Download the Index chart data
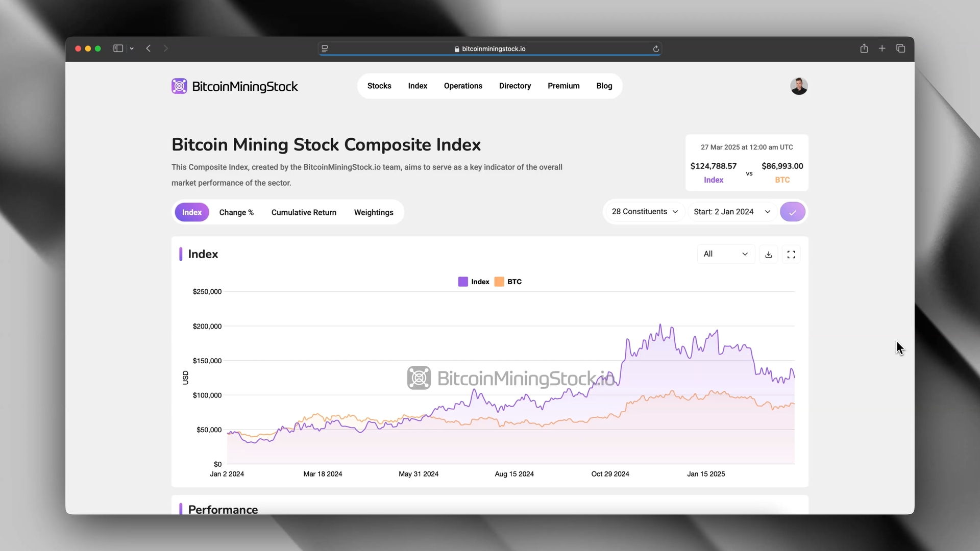The height and width of the screenshot is (551, 980). click(769, 254)
